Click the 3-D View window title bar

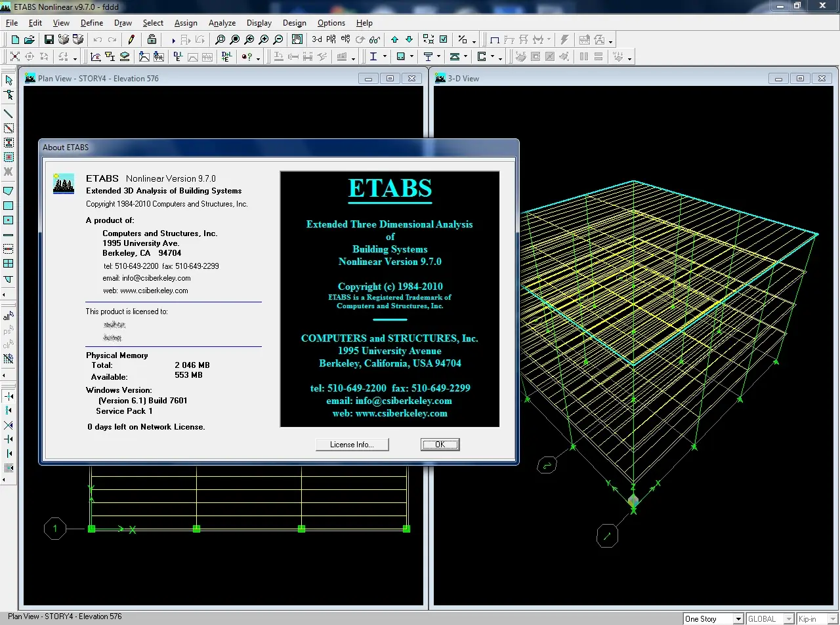(634, 78)
